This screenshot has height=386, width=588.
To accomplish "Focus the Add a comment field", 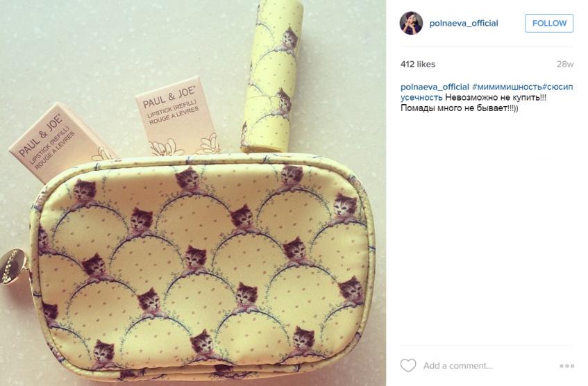I will 487,366.
